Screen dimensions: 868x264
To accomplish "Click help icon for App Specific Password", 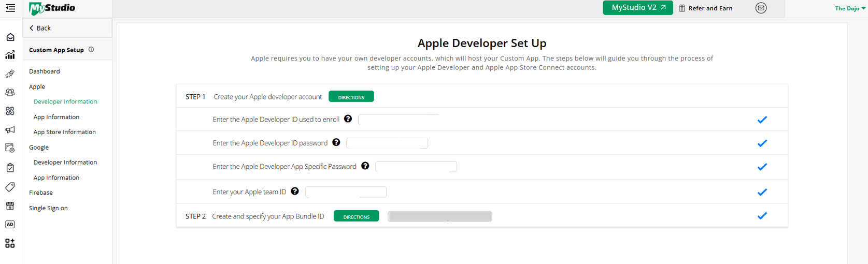I will pyautogui.click(x=365, y=166).
